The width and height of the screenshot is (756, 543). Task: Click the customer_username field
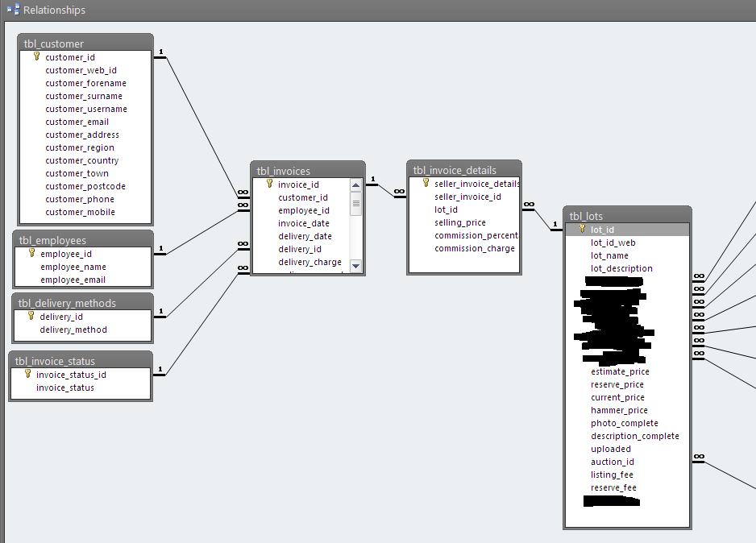pos(86,110)
